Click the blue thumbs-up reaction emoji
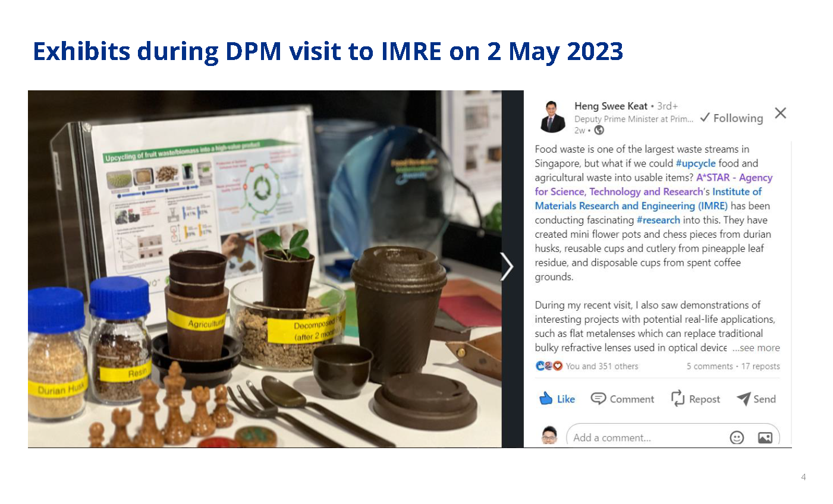Viewport: 833px width, 504px height. [x=539, y=367]
